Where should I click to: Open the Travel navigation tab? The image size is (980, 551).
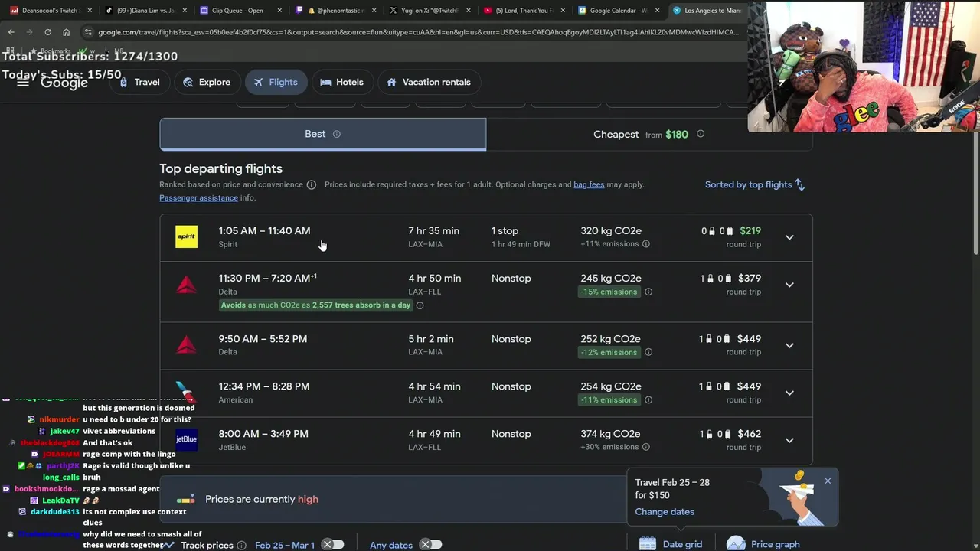(x=139, y=82)
